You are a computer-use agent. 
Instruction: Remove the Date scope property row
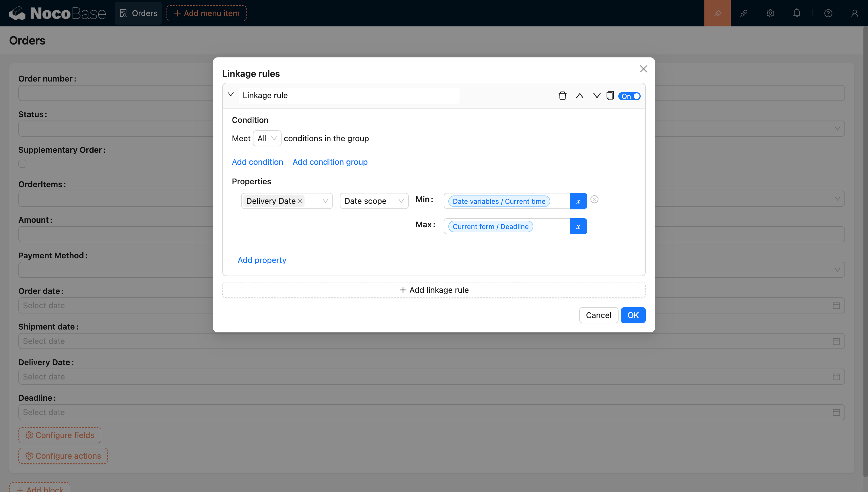(x=594, y=199)
